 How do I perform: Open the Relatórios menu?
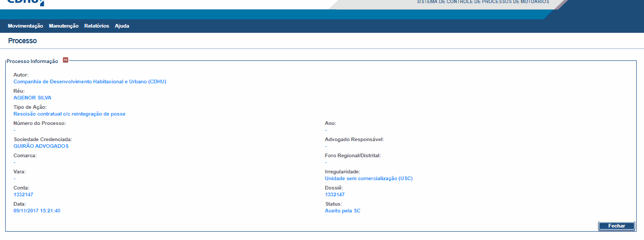pyautogui.click(x=97, y=26)
